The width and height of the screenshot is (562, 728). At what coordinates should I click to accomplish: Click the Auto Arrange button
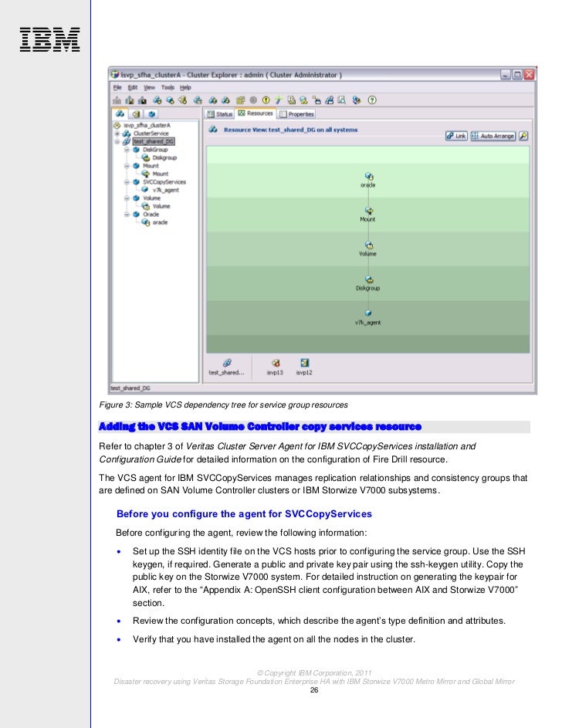(x=493, y=136)
